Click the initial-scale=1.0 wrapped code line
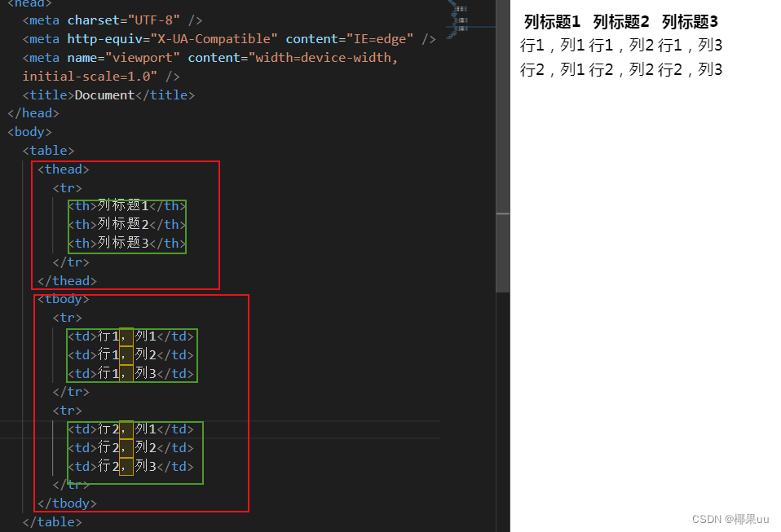This screenshot has height=532, width=781. [x=101, y=76]
